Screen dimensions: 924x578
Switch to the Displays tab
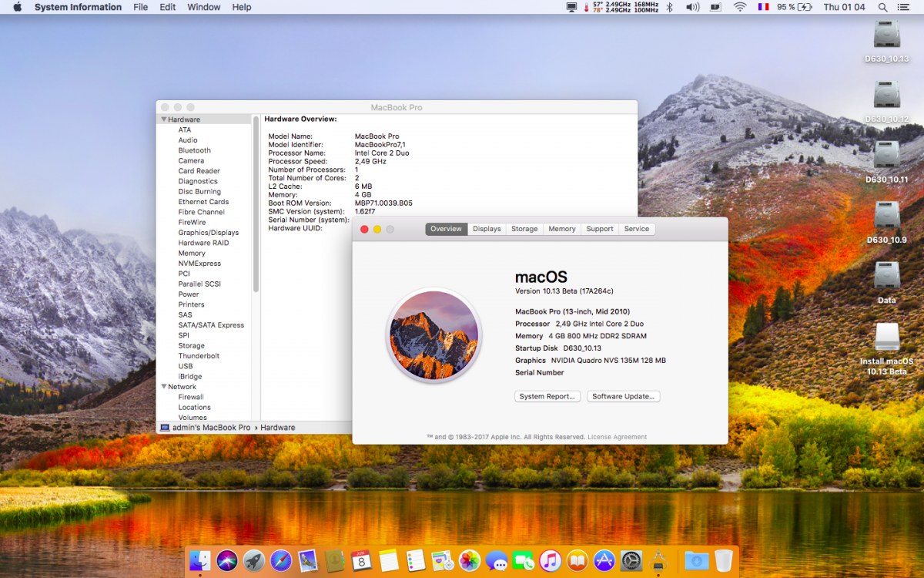(487, 229)
